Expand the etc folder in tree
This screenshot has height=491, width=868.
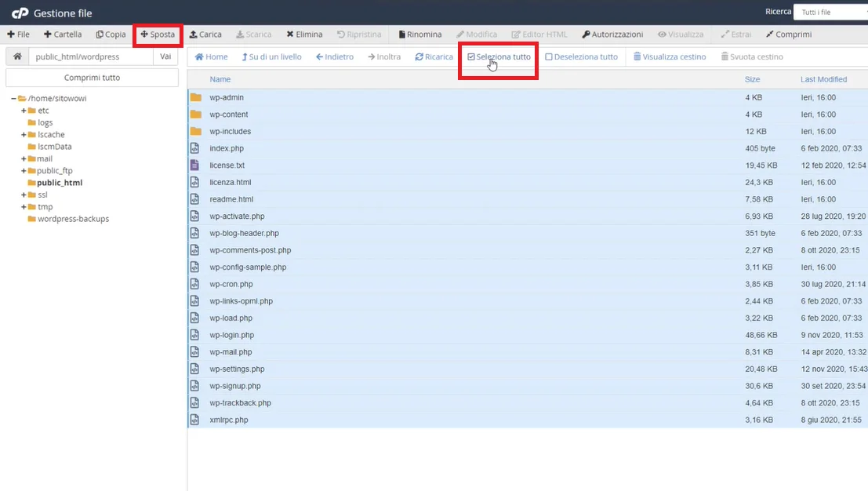(x=24, y=111)
